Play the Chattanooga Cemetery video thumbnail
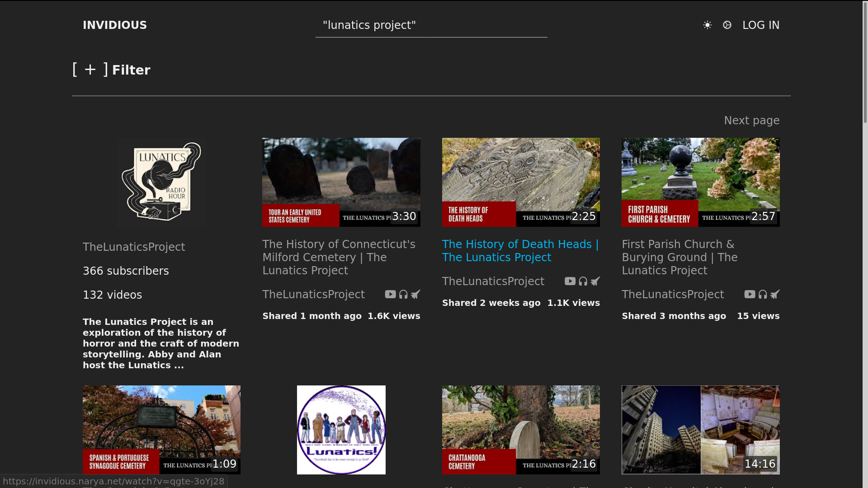 pyautogui.click(x=521, y=429)
